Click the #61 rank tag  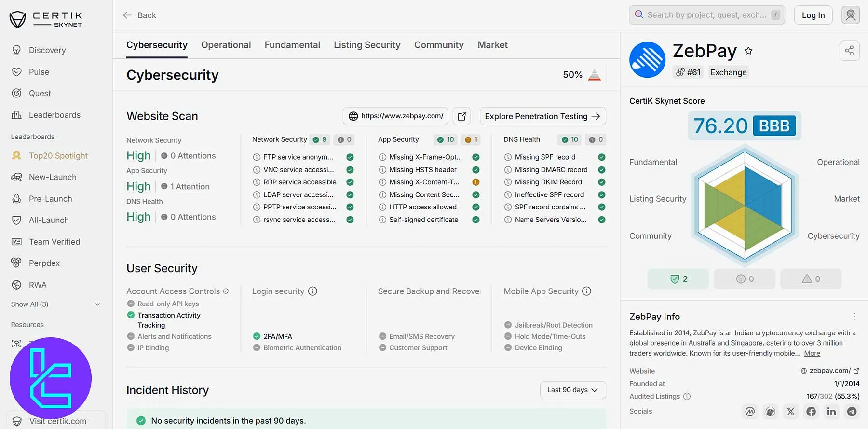click(688, 72)
